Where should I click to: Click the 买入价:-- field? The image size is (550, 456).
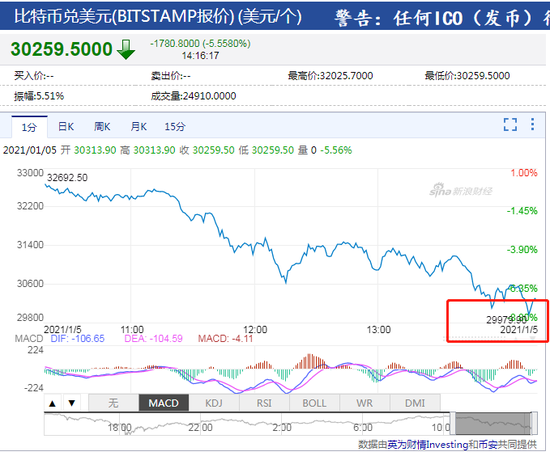click(34, 75)
